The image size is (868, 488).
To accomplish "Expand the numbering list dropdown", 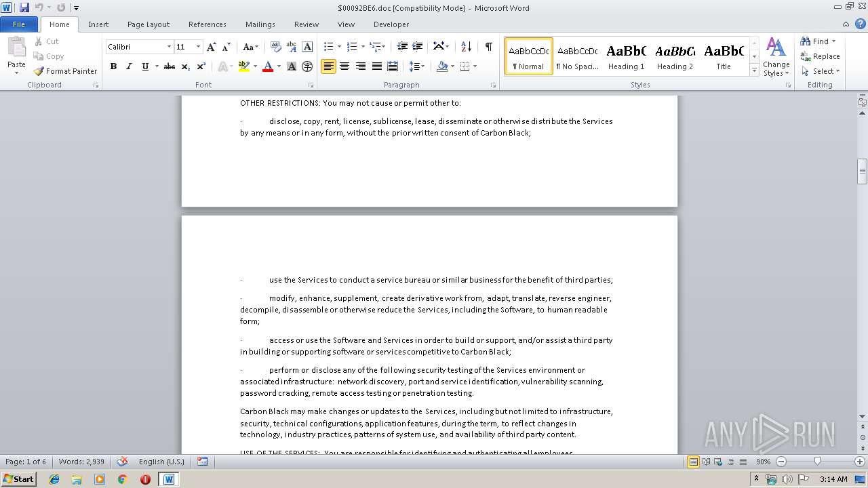I will point(363,47).
